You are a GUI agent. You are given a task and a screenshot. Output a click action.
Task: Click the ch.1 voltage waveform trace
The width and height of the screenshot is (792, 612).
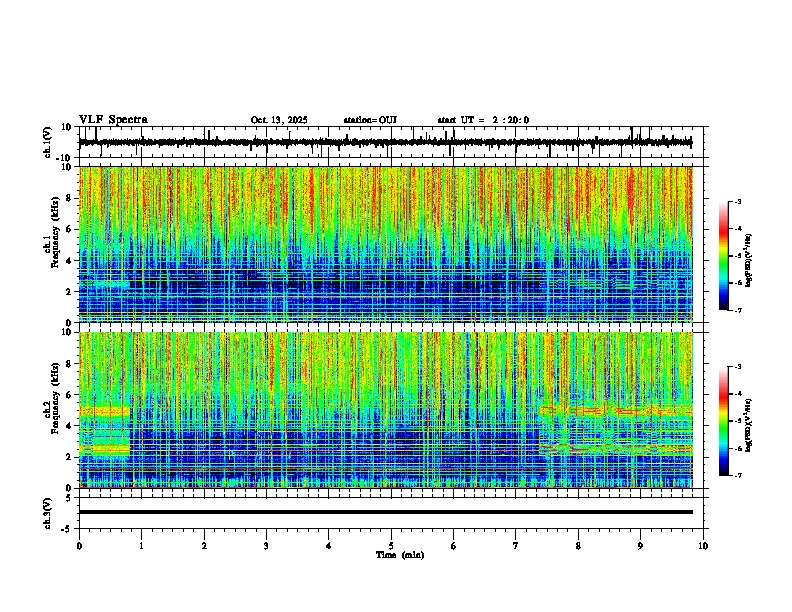click(385, 142)
